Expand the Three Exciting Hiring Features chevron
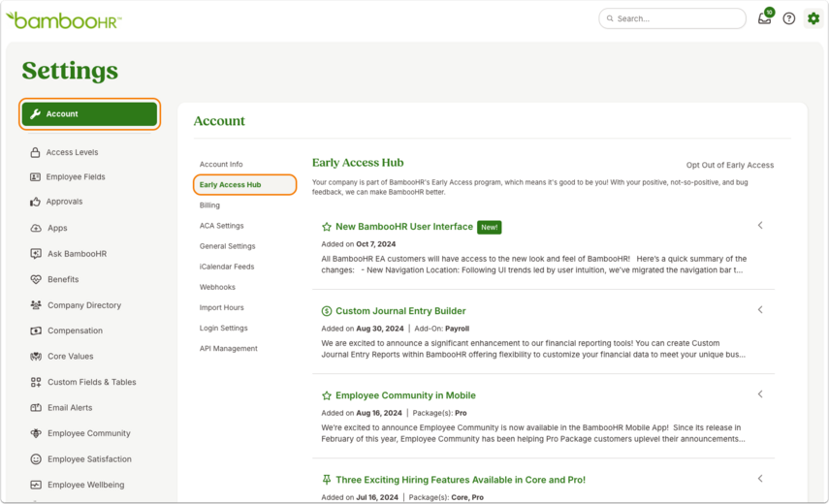This screenshot has height=504, width=829. point(760,479)
